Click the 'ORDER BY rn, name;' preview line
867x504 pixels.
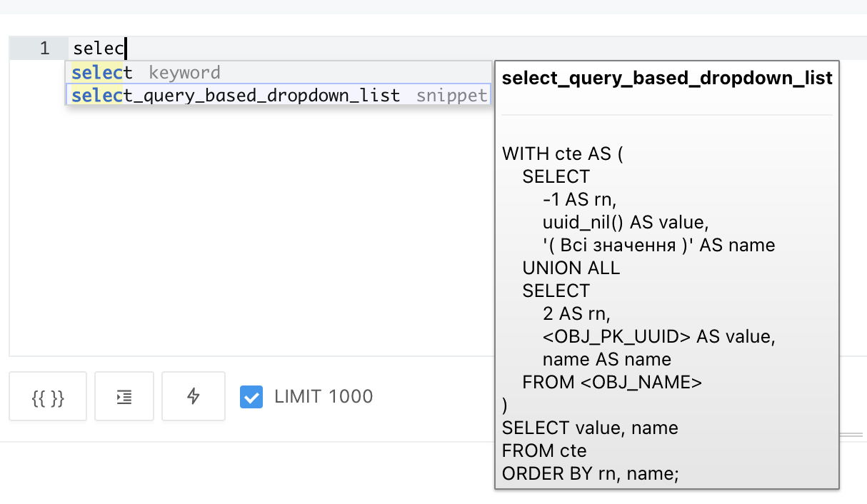591,473
